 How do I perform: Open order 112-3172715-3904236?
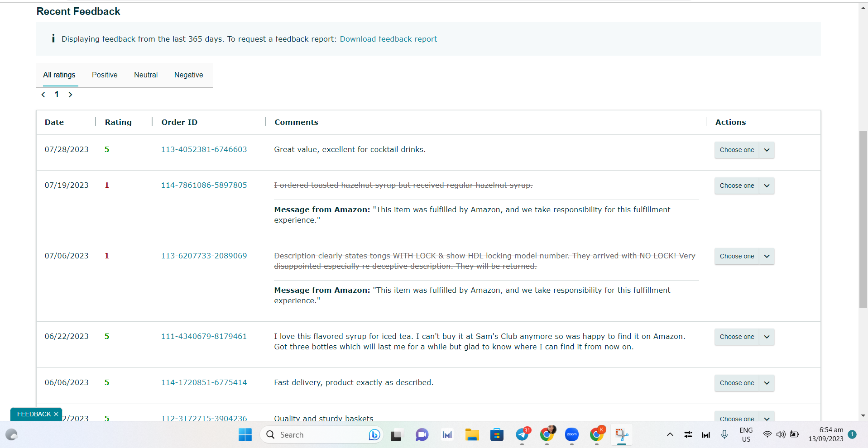[204, 418]
